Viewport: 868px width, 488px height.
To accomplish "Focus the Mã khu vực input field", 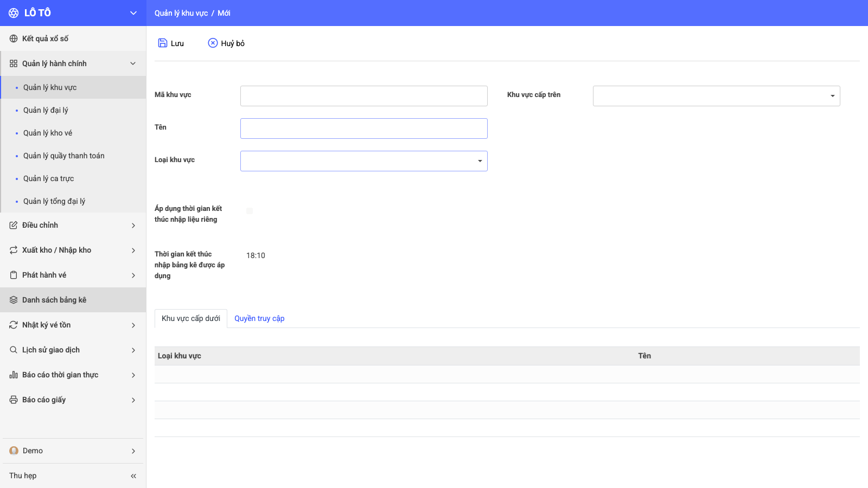I will tap(364, 96).
